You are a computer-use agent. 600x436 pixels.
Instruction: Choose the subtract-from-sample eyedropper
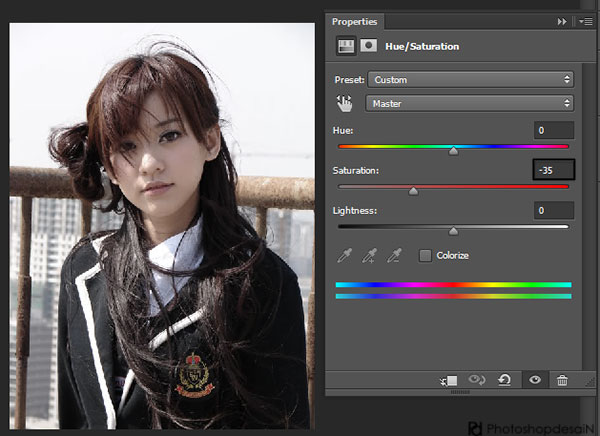(394, 256)
